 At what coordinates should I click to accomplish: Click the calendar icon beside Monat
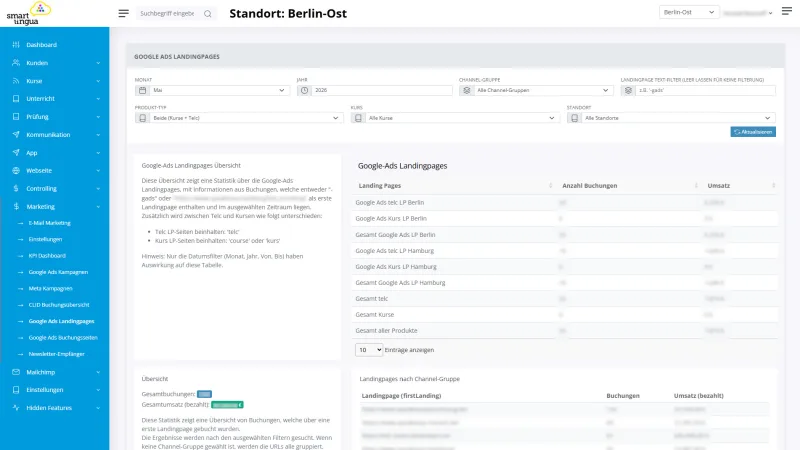142,90
